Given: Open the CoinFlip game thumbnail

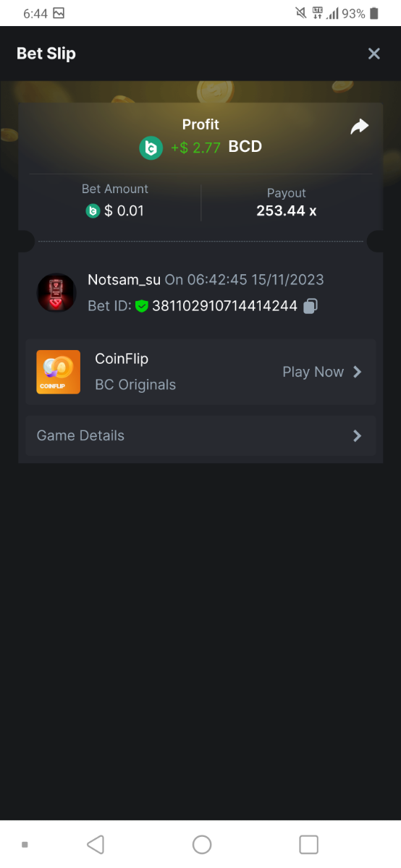Looking at the screenshot, I should pyautogui.click(x=59, y=372).
